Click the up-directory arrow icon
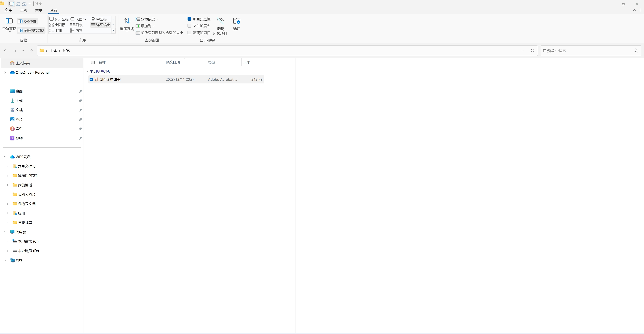The width and height of the screenshot is (644, 334). [31, 51]
